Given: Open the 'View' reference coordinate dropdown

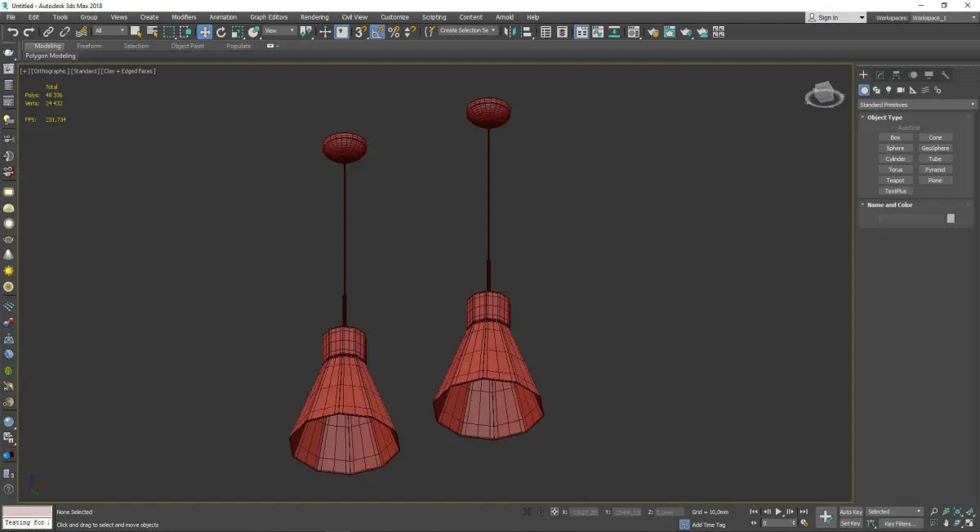Looking at the screenshot, I should click(x=279, y=31).
